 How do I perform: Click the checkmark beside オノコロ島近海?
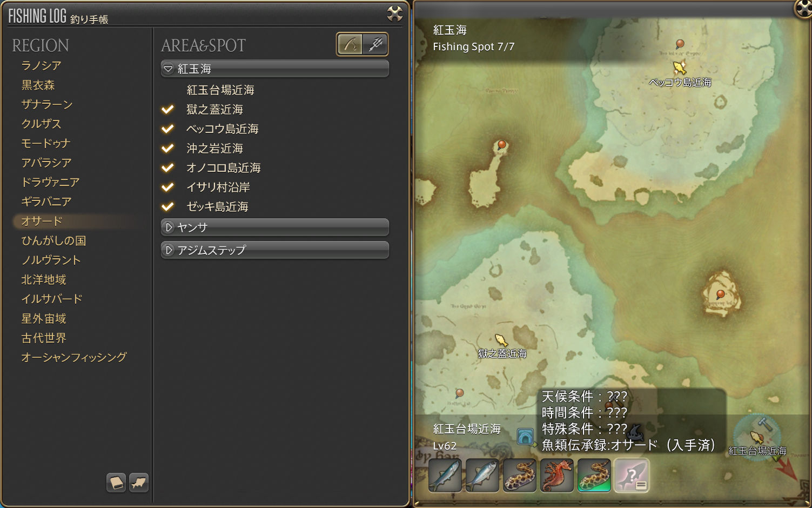[168, 168]
